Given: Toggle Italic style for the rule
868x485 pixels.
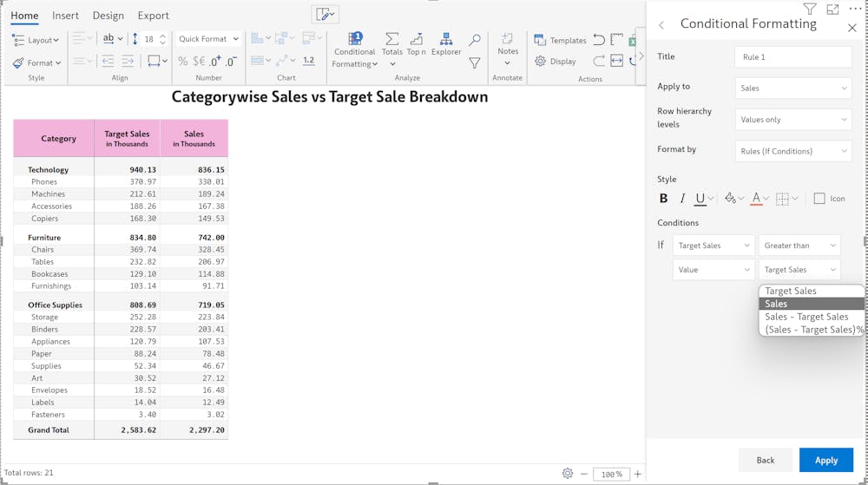Looking at the screenshot, I should pos(682,199).
